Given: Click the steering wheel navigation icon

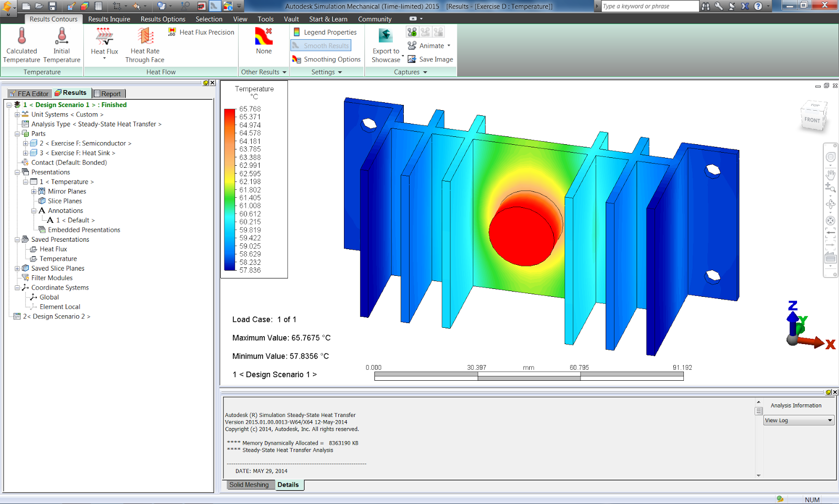Looking at the screenshot, I should (831, 157).
